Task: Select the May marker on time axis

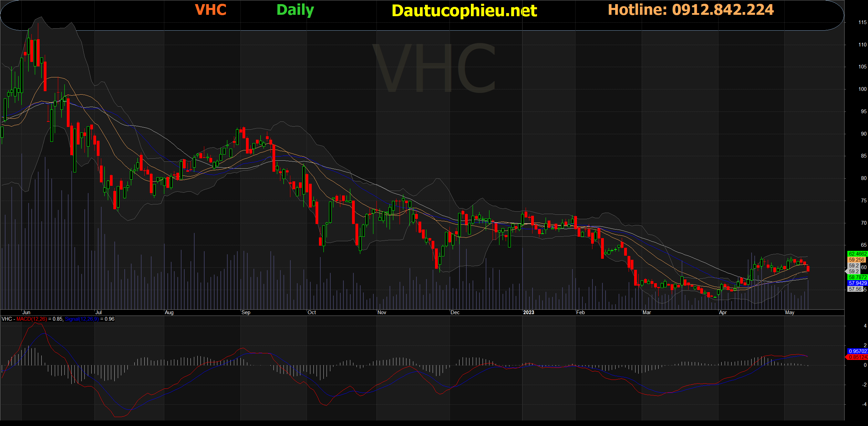Action: pos(789,312)
